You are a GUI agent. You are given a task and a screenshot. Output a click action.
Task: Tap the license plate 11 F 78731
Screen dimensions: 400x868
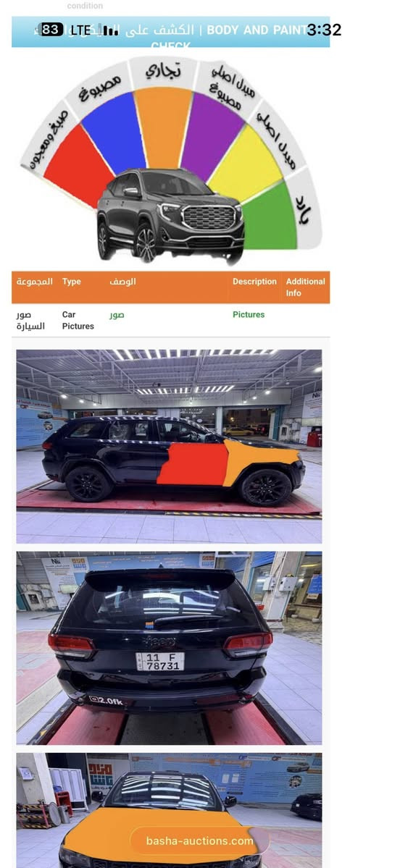click(160, 661)
